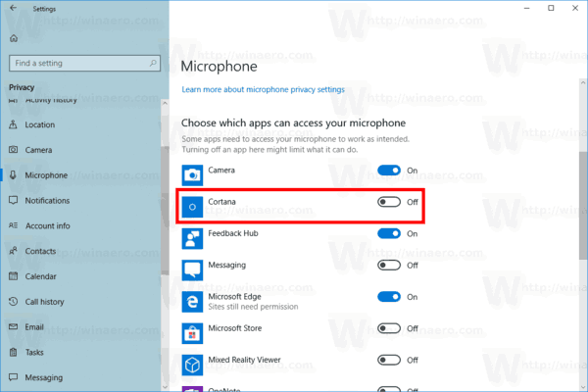588x392 pixels.
Task: Click the Call history sidebar icon
Action: (x=13, y=301)
